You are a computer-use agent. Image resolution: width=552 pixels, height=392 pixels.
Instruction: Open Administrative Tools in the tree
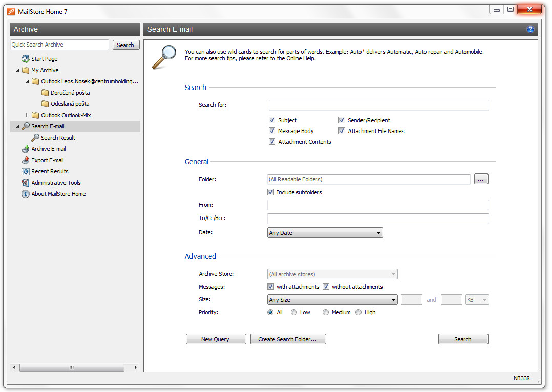pyautogui.click(x=56, y=183)
